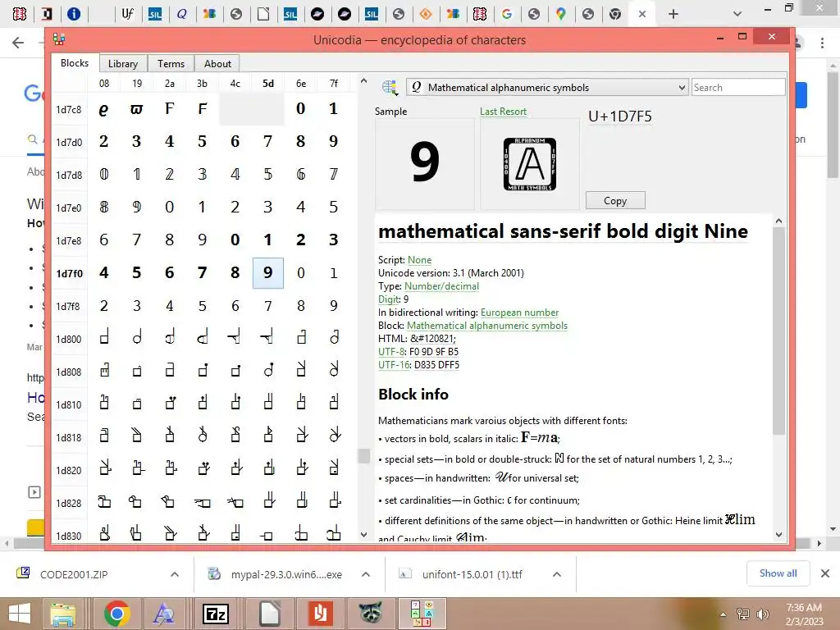Screen dimensions: 840x630
Task: Open a new browser tab with plus icon
Action: coord(673,15)
